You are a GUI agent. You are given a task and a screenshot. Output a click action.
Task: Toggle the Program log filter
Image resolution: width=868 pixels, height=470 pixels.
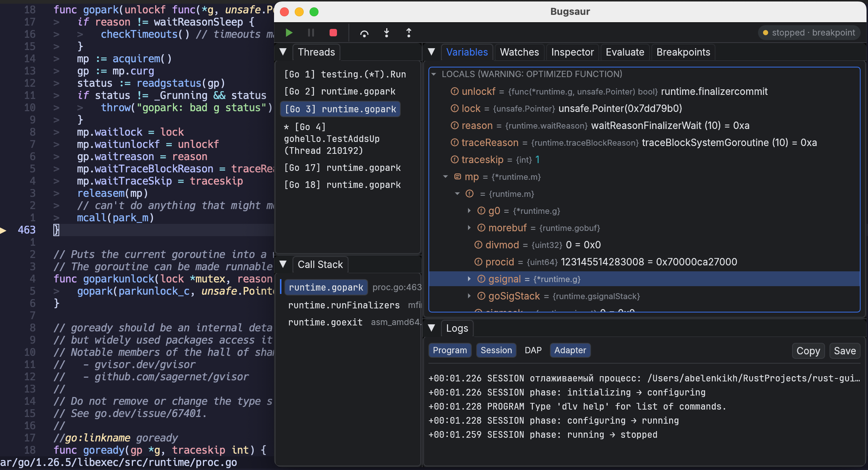[450, 350]
